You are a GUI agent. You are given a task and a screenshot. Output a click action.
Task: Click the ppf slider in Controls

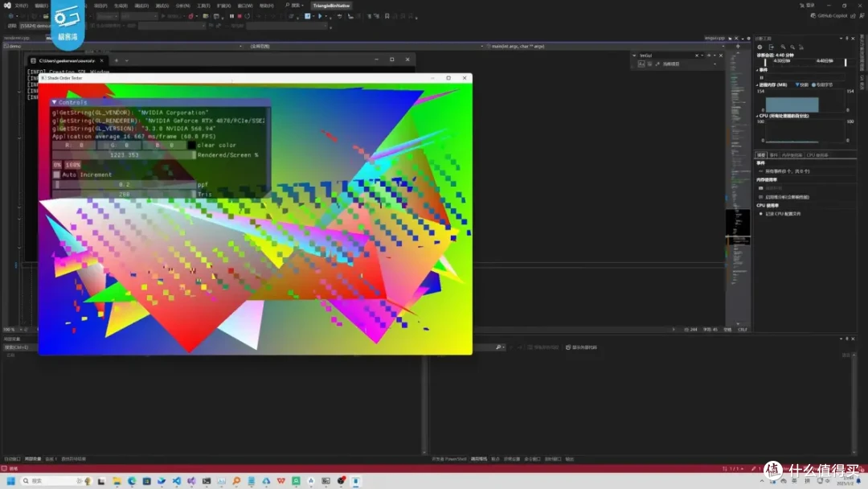[124, 184]
